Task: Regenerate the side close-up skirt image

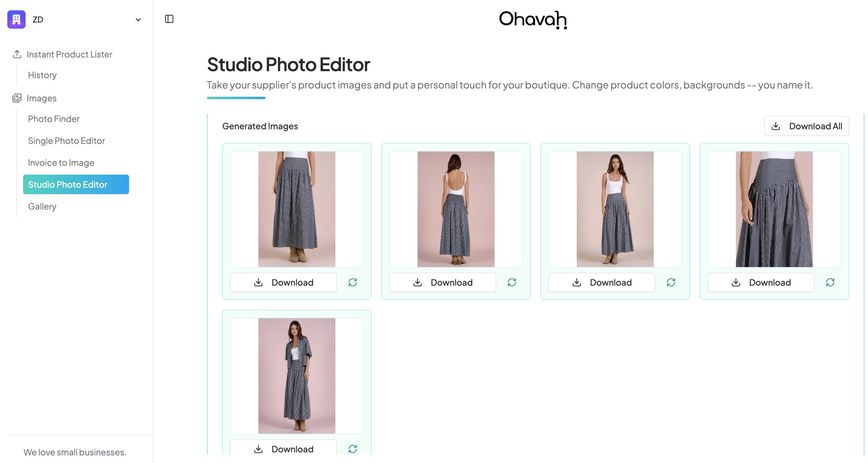Action: tap(830, 282)
